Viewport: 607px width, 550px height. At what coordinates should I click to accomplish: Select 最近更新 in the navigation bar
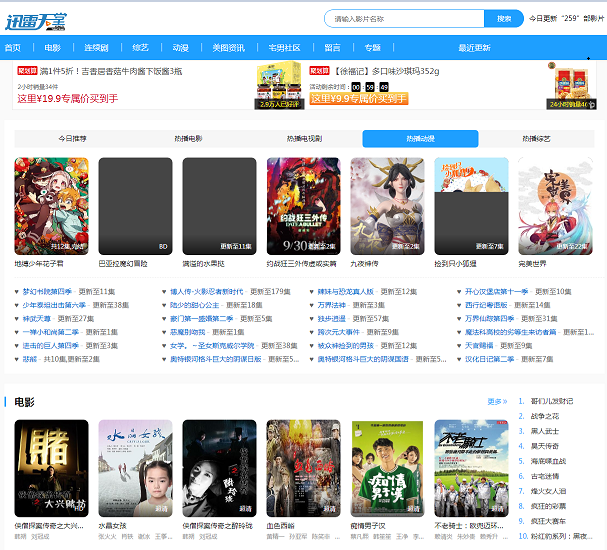(474, 47)
